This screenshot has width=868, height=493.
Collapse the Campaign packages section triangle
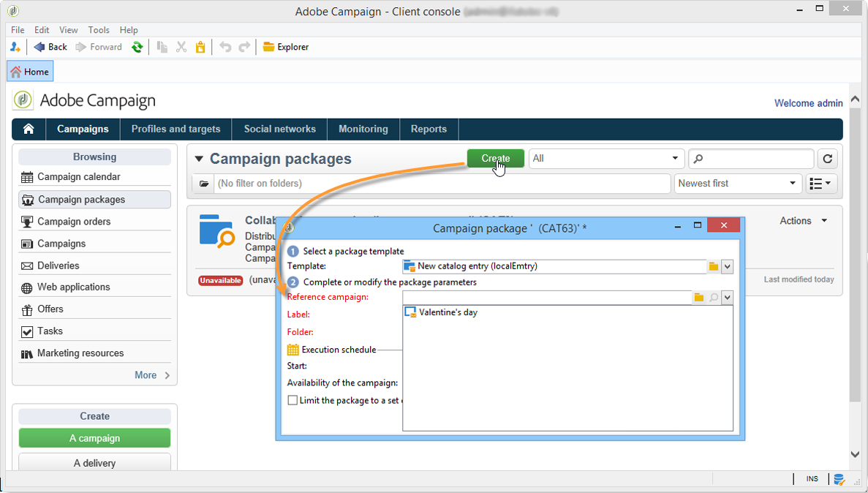click(x=200, y=159)
